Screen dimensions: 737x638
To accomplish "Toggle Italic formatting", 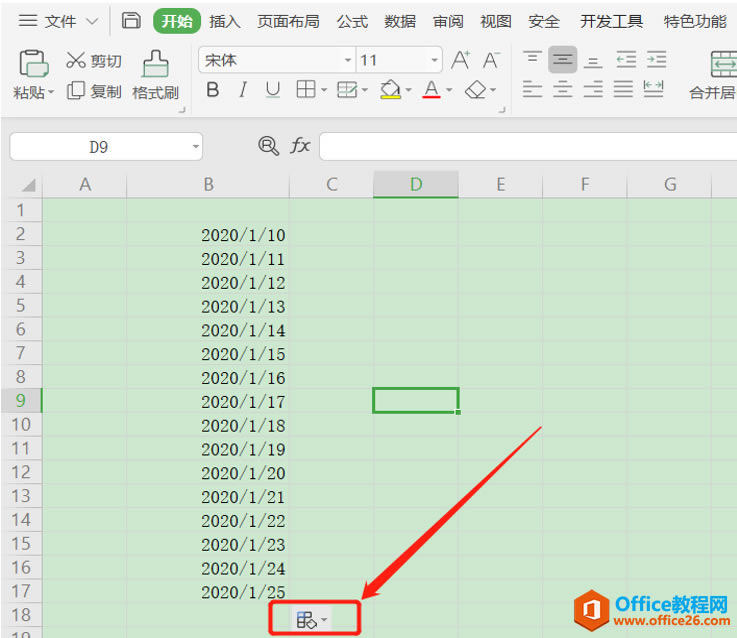I will click(243, 89).
